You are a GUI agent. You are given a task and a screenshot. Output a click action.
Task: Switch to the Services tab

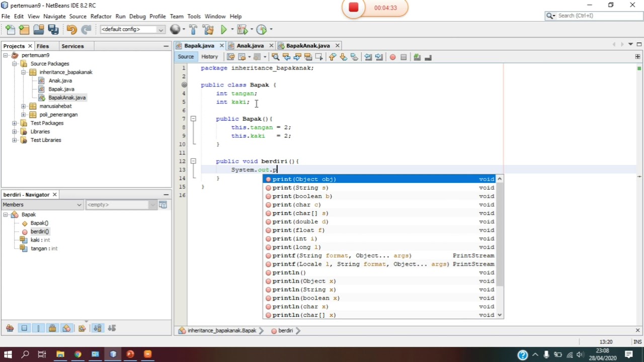point(72,46)
